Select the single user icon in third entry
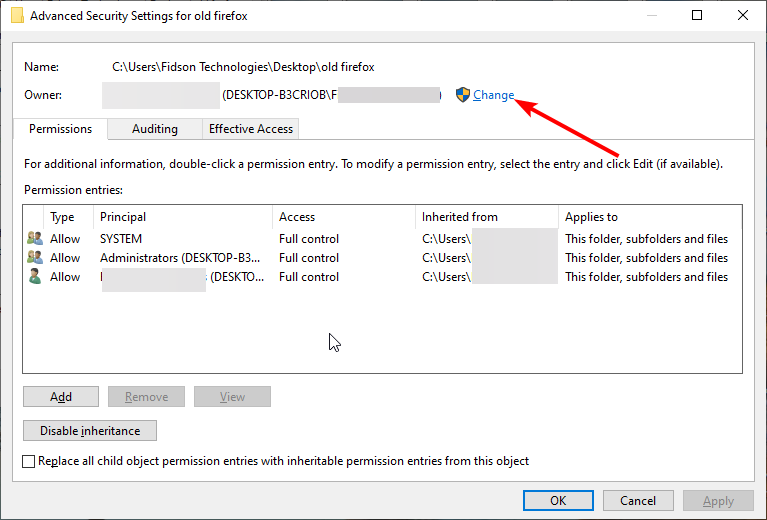This screenshot has height=520, width=767. pyautogui.click(x=35, y=276)
